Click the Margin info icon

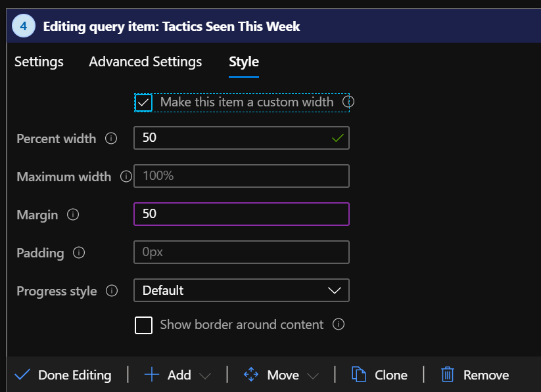click(x=73, y=215)
